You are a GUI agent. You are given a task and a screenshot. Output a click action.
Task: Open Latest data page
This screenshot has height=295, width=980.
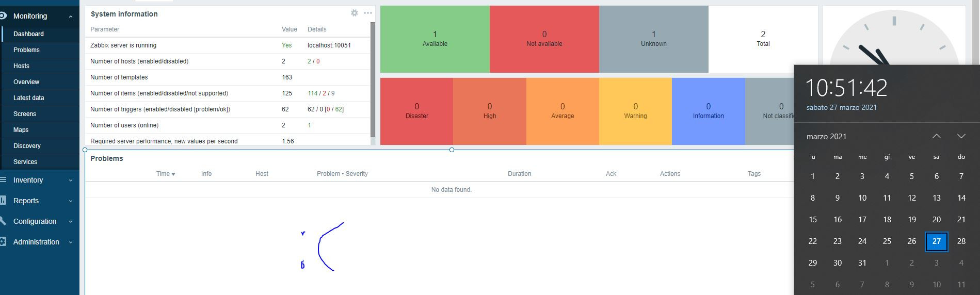pos(40,98)
